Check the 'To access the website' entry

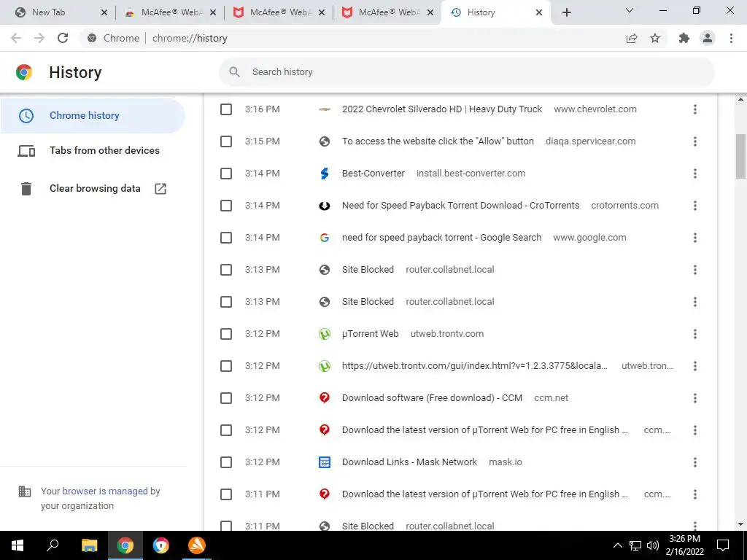(226, 141)
